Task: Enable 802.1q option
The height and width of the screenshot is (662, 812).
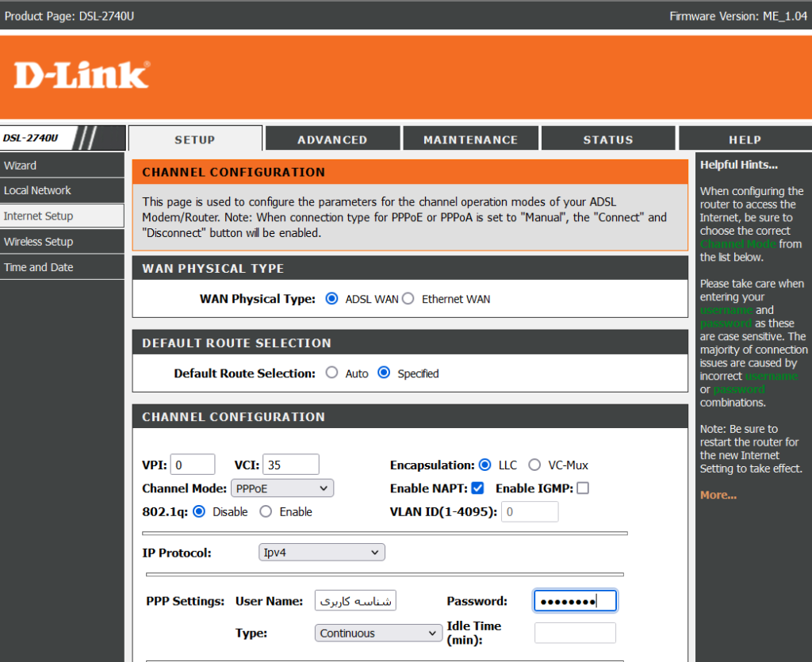Action: tap(266, 512)
